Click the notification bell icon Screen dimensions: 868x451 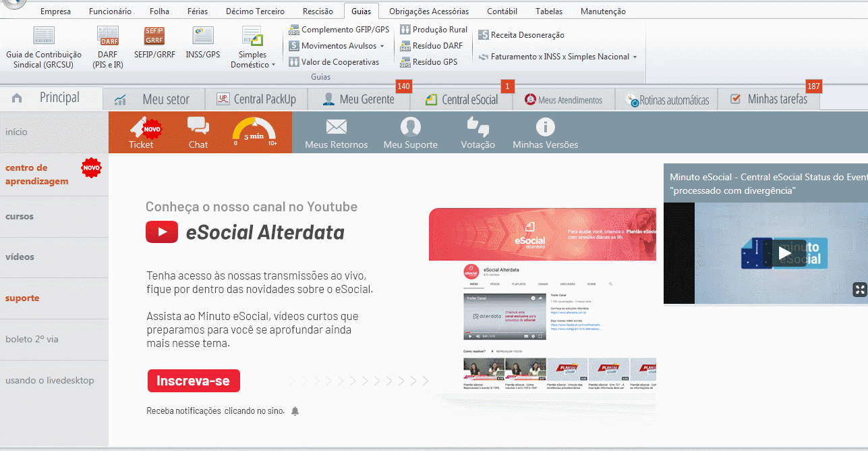(295, 411)
